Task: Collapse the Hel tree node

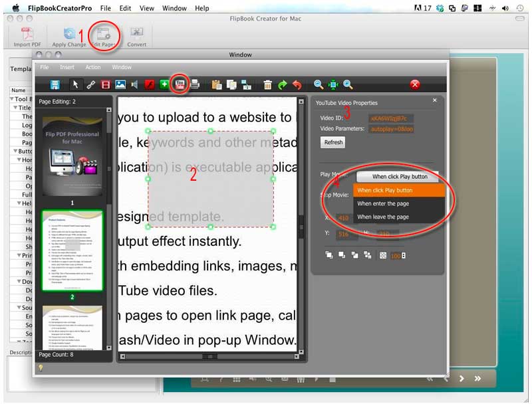Action: (19, 203)
